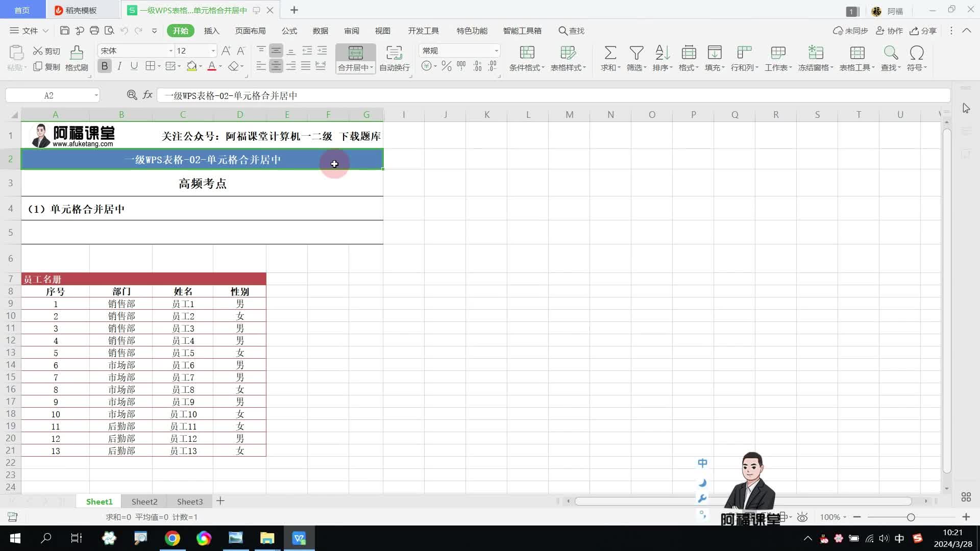This screenshot has width=980, height=551.
Task: Toggle underline formatting
Action: (134, 66)
